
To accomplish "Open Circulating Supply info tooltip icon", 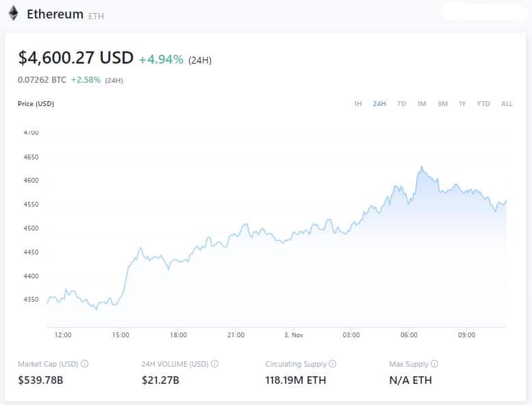I will pyautogui.click(x=333, y=364).
